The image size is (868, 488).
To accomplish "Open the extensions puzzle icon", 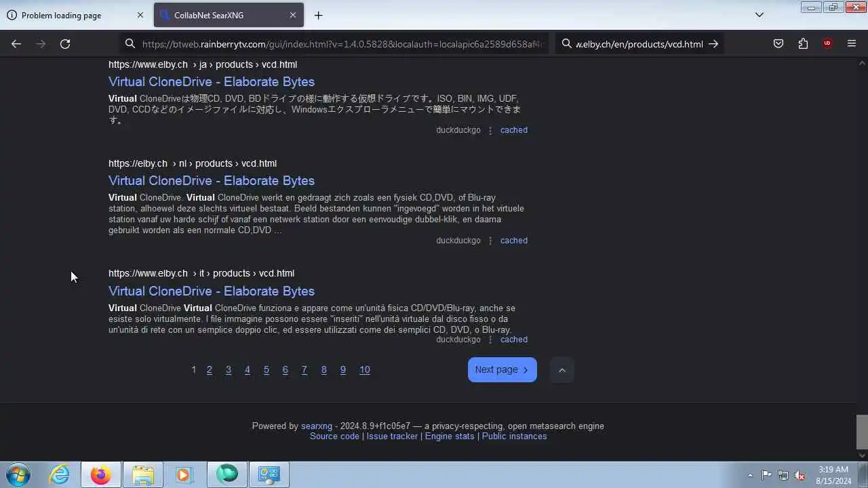I will pos(803,43).
